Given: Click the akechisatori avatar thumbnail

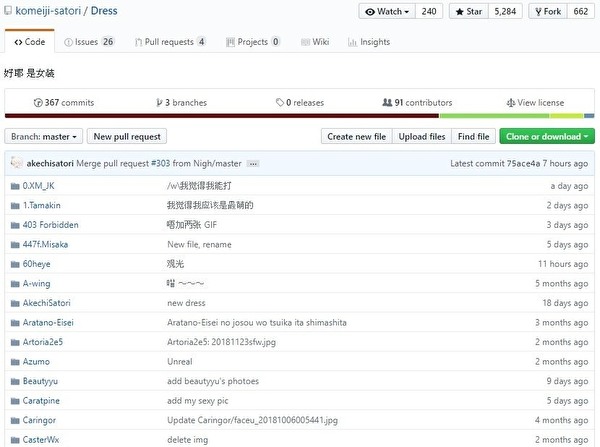Looking at the screenshot, I should coord(16,163).
